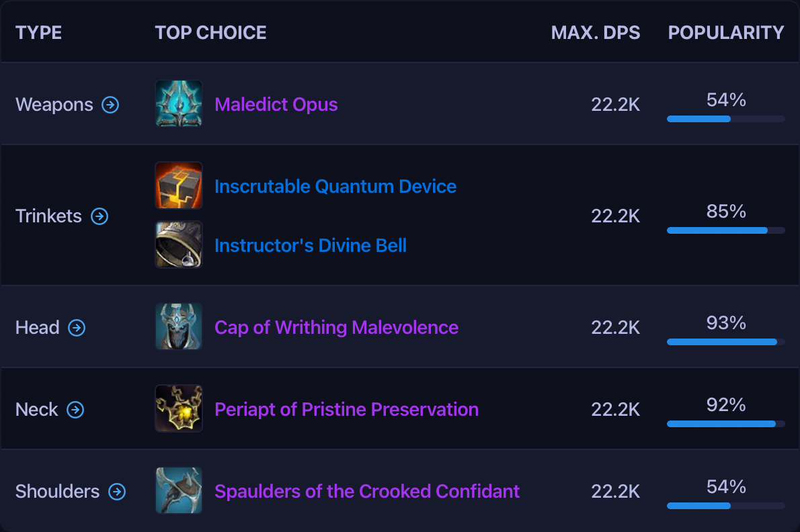
Task: Click the TYPE column header
Action: (x=38, y=32)
